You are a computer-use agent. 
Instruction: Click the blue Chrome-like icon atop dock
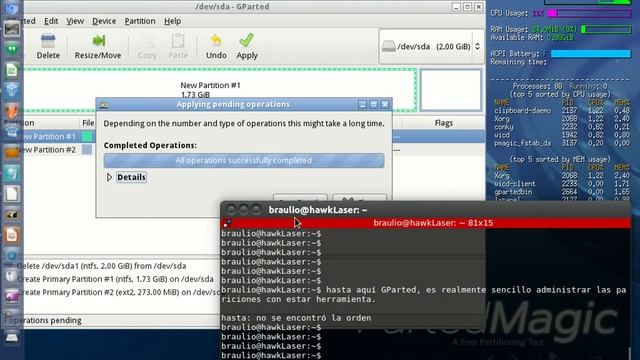[12, 9]
